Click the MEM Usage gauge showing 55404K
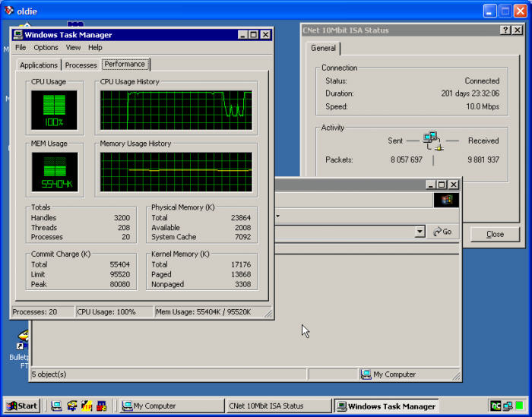The height and width of the screenshot is (417, 532). [x=55, y=172]
